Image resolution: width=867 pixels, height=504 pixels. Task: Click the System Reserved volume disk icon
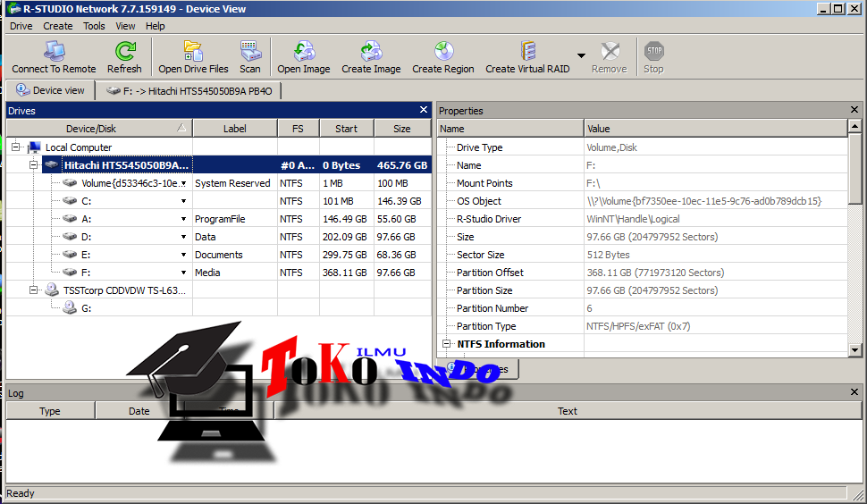70,183
